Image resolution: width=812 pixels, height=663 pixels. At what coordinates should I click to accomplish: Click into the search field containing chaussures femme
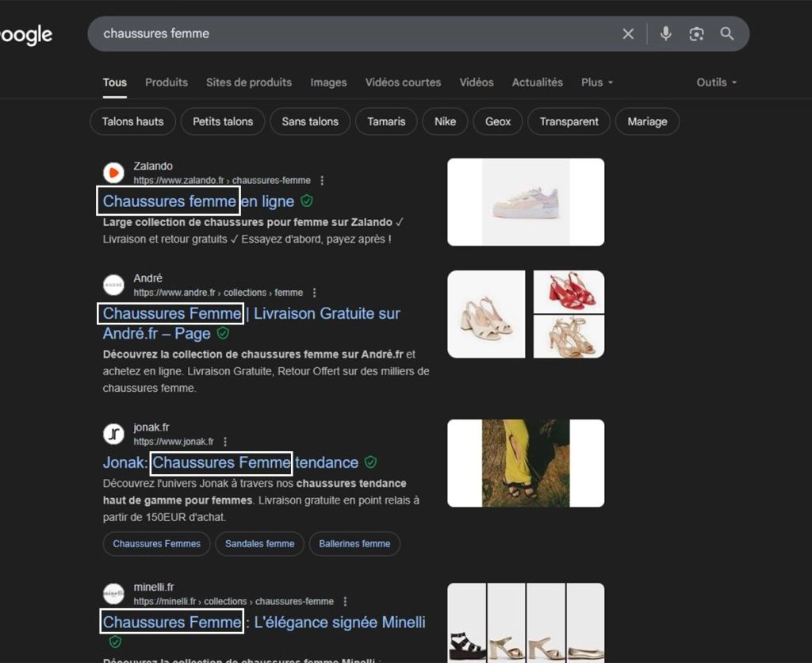coord(349,33)
